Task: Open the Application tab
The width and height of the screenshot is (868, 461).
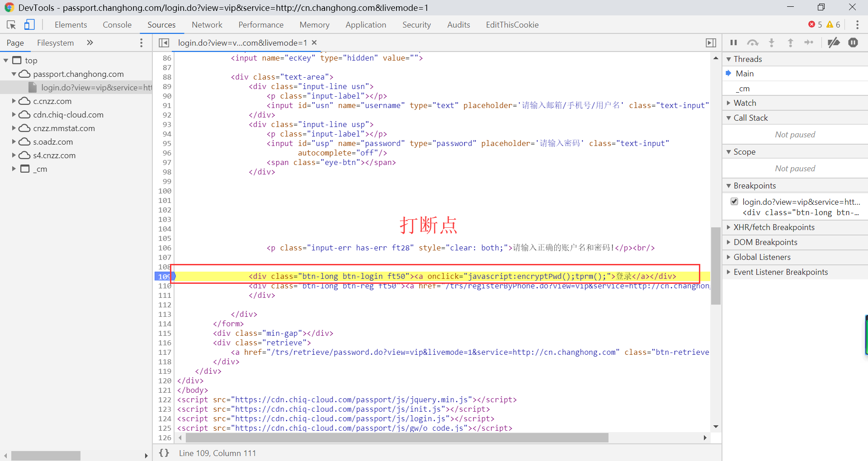Action: pos(366,25)
